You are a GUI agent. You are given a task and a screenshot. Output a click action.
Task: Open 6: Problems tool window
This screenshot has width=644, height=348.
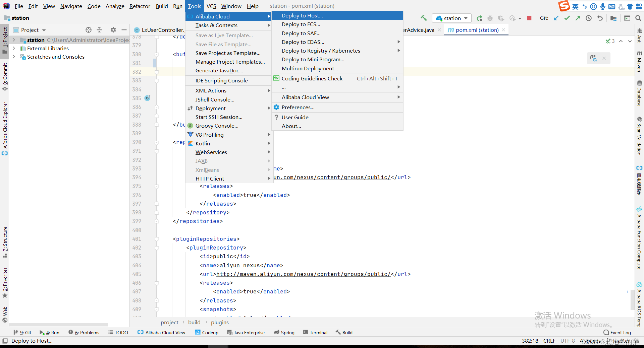click(x=84, y=333)
